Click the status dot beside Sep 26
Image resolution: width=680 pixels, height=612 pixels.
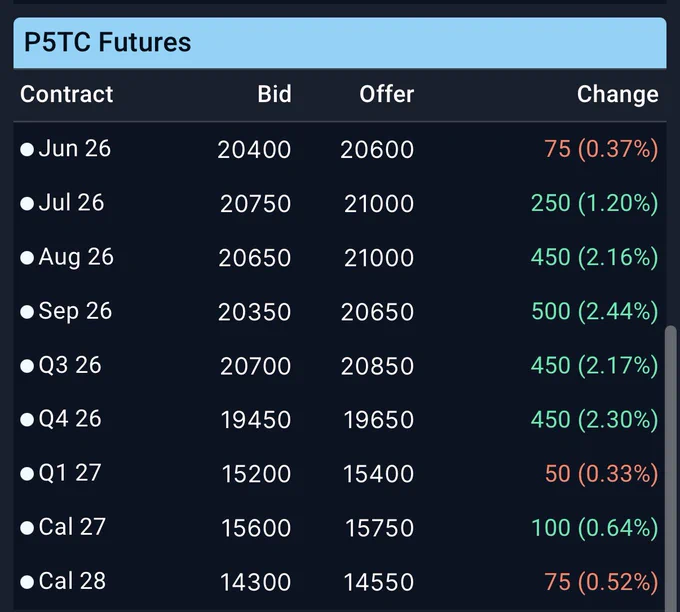pos(27,312)
